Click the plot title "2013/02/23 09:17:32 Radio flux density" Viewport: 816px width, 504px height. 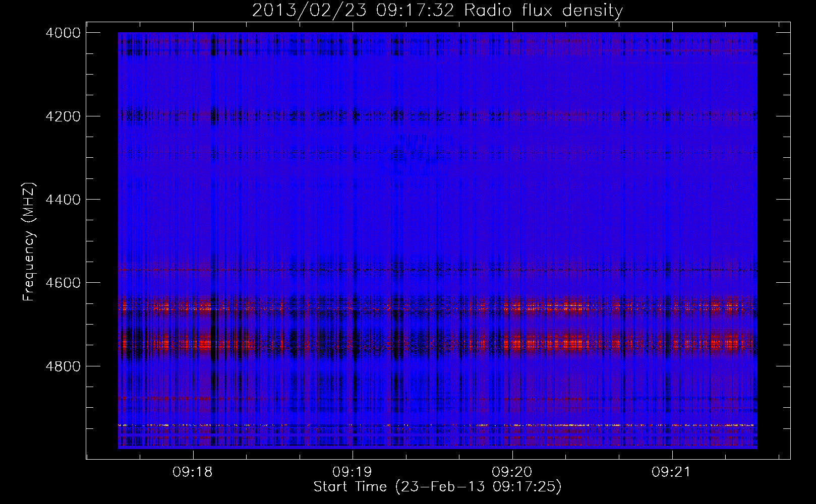(x=437, y=10)
